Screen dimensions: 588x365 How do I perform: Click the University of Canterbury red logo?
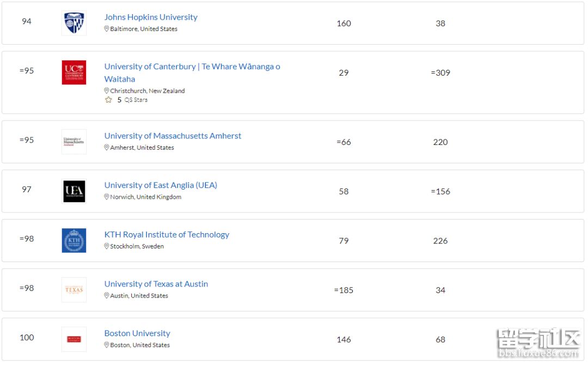(74, 72)
